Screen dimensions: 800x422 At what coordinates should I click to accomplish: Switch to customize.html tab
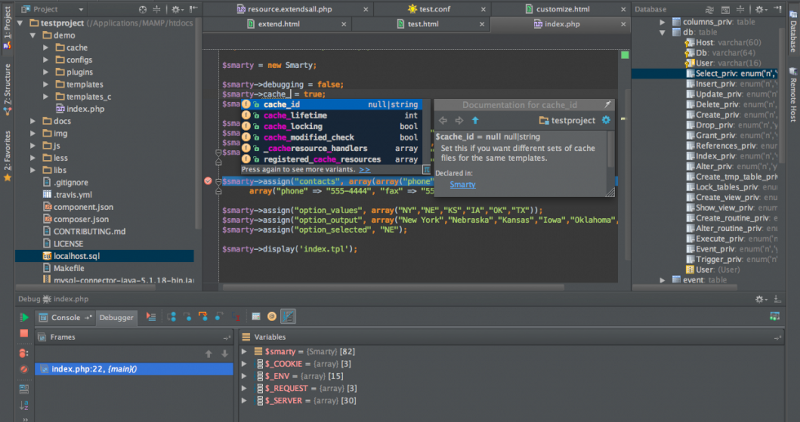[x=562, y=9]
